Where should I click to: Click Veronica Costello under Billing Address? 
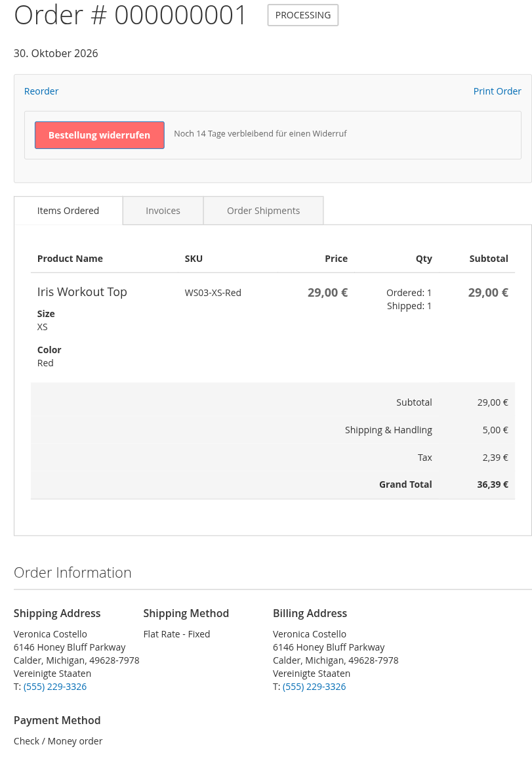point(310,634)
